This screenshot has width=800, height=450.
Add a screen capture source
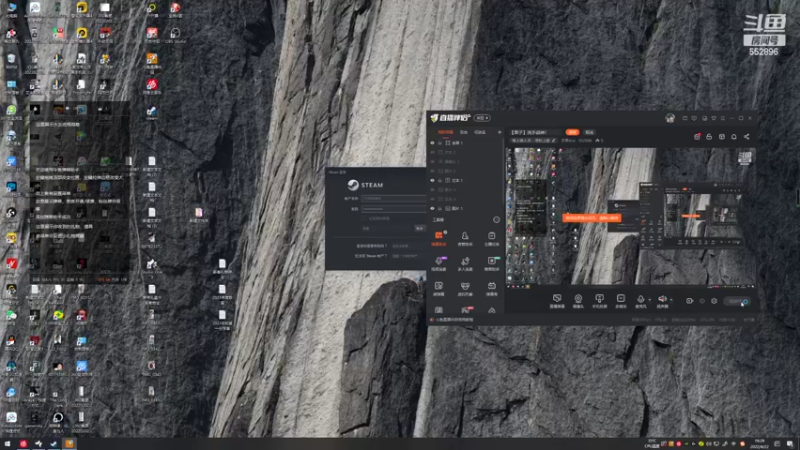tap(557, 301)
